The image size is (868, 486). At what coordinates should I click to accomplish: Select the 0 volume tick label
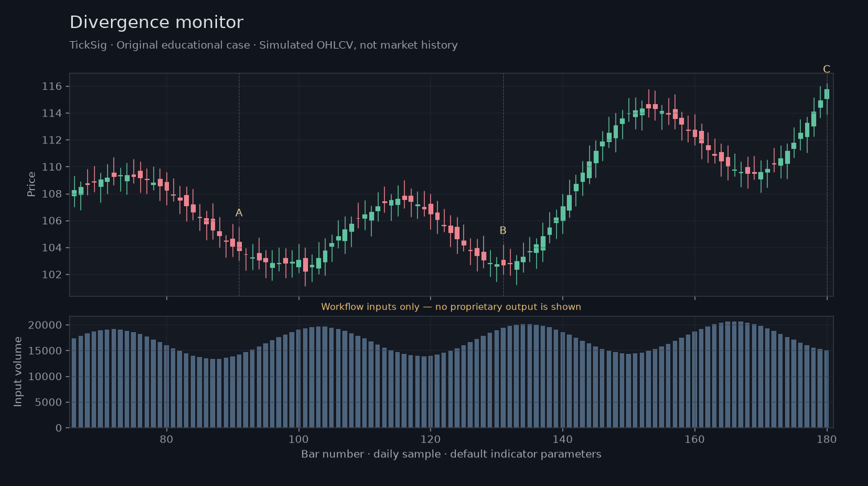[59, 428]
